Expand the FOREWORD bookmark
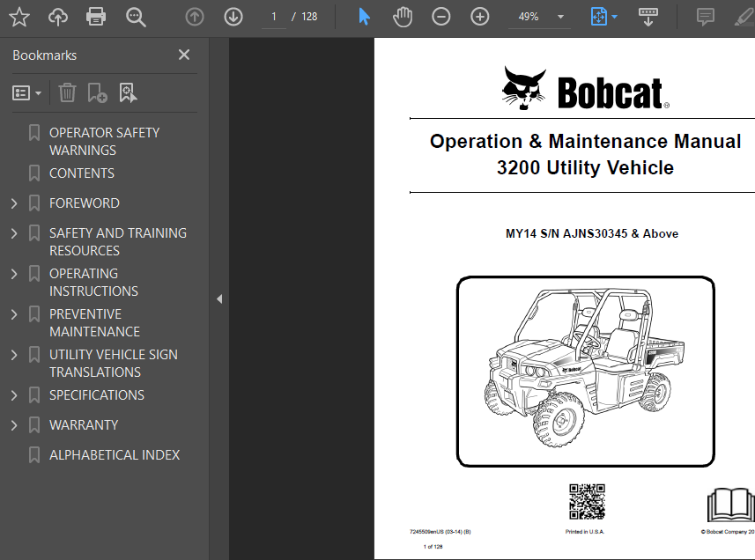The width and height of the screenshot is (755, 560). tap(14, 203)
